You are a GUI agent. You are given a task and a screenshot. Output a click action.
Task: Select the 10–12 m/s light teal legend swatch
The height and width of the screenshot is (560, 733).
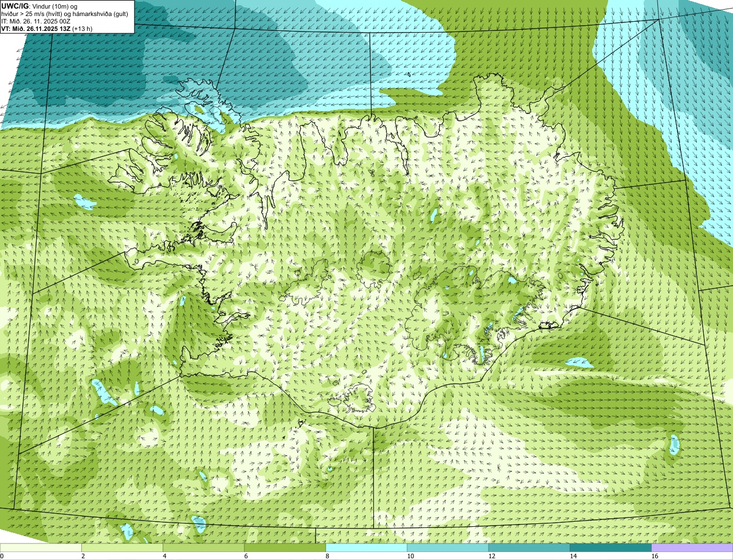448,548
